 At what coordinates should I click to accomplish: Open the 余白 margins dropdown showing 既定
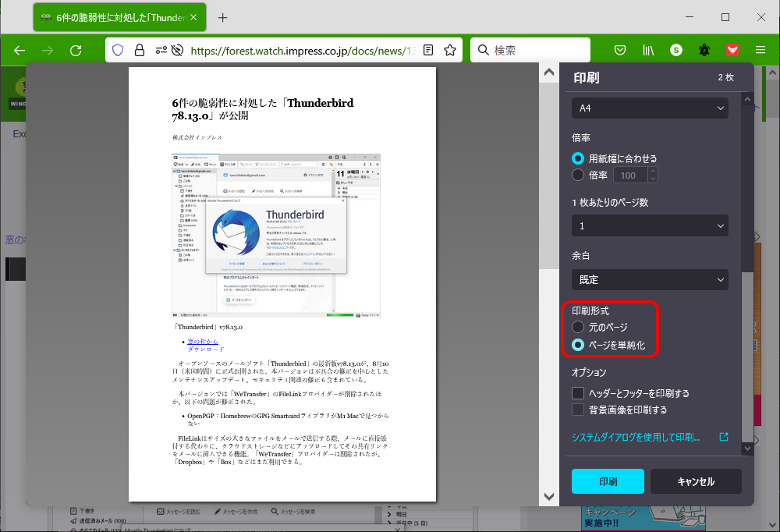650,279
